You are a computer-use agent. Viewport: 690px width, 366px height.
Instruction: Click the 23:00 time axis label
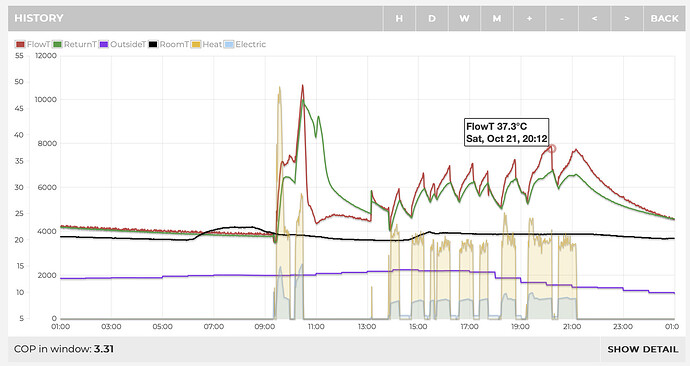pyautogui.click(x=623, y=326)
